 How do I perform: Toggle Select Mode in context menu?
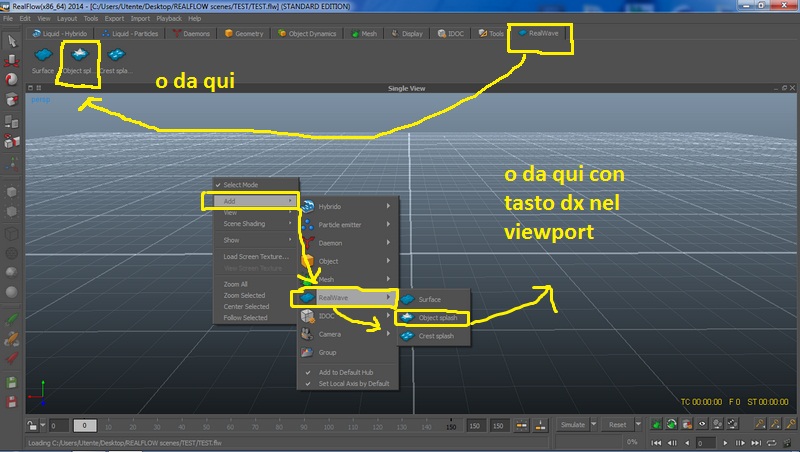[256, 185]
